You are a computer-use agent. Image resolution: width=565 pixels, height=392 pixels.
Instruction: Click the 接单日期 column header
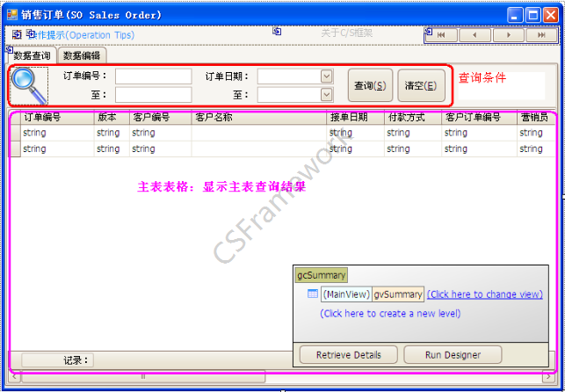(356, 118)
